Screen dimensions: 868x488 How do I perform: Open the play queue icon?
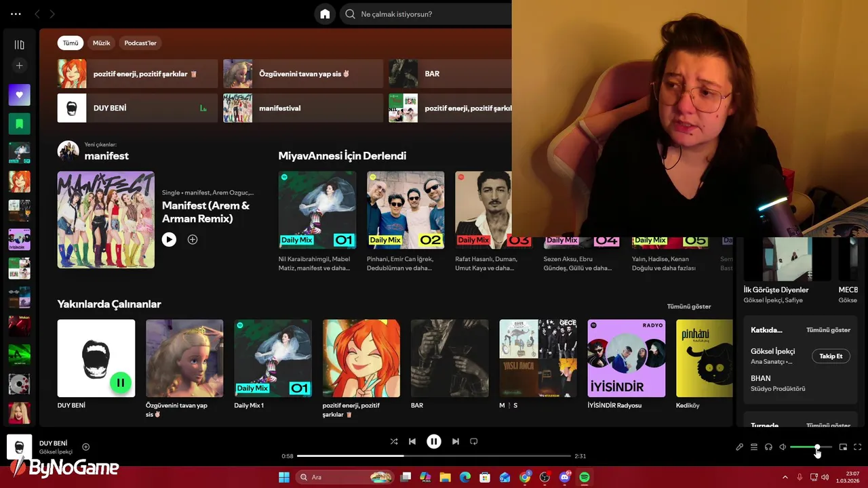point(754,447)
